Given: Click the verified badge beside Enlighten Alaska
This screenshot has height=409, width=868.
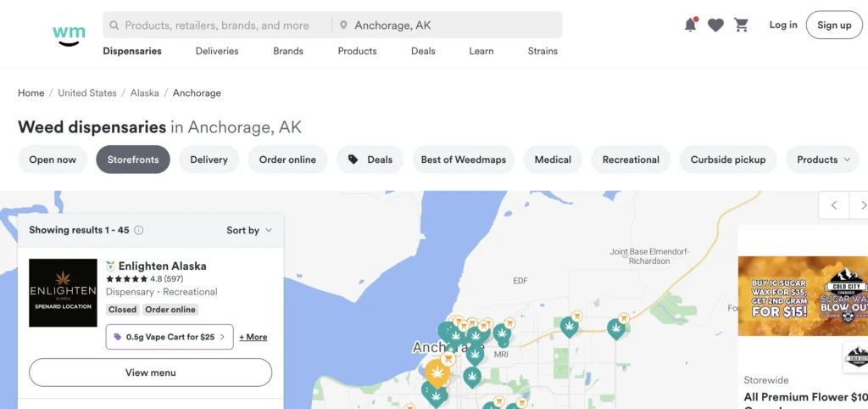Looking at the screenshot, I should tap(110, 266).
